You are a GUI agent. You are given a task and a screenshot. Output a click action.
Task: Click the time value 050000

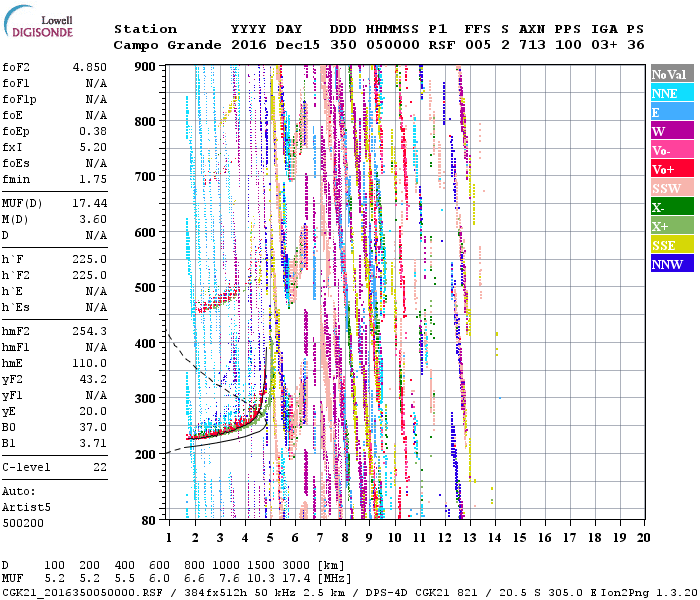[x=393, y=45]
